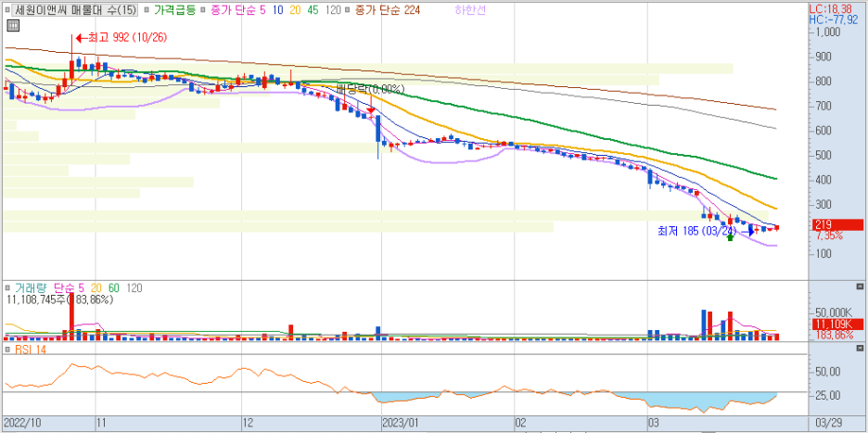Toggle the square marker before RSI 14
Image resolution: width=868 pixels, height=433 pixels.
coord(7,350)
